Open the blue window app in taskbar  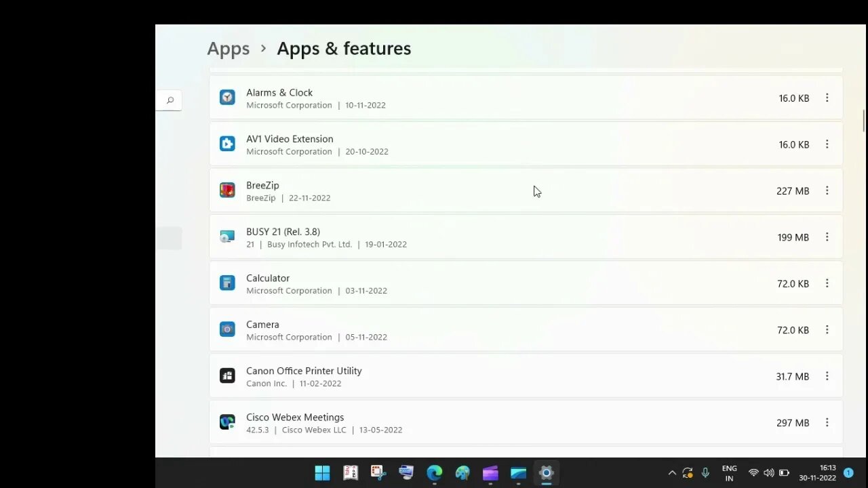[x=518, y=472]
